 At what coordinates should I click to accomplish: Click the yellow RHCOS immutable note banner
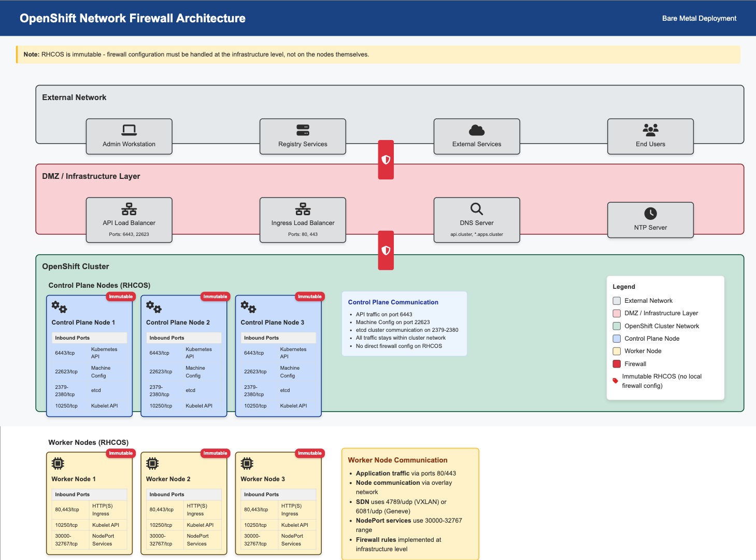point(378,54)
